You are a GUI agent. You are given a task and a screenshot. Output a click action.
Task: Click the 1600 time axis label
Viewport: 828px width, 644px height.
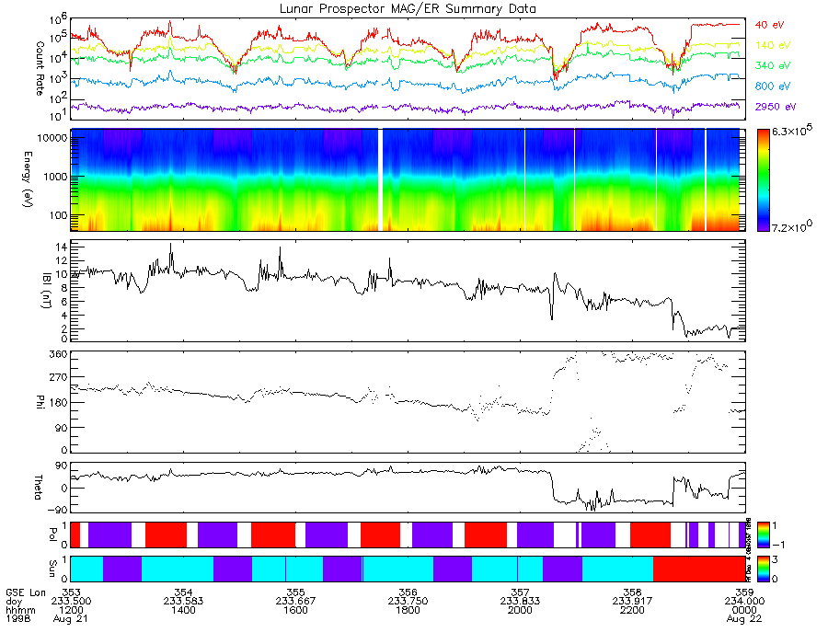295,610
